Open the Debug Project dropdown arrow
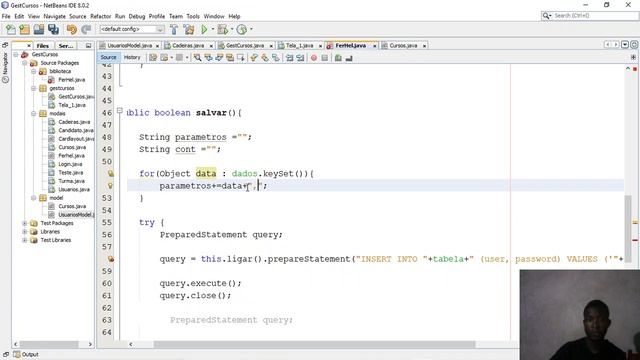Viewport: 640px width, 360px height. (x=232, y=29)
